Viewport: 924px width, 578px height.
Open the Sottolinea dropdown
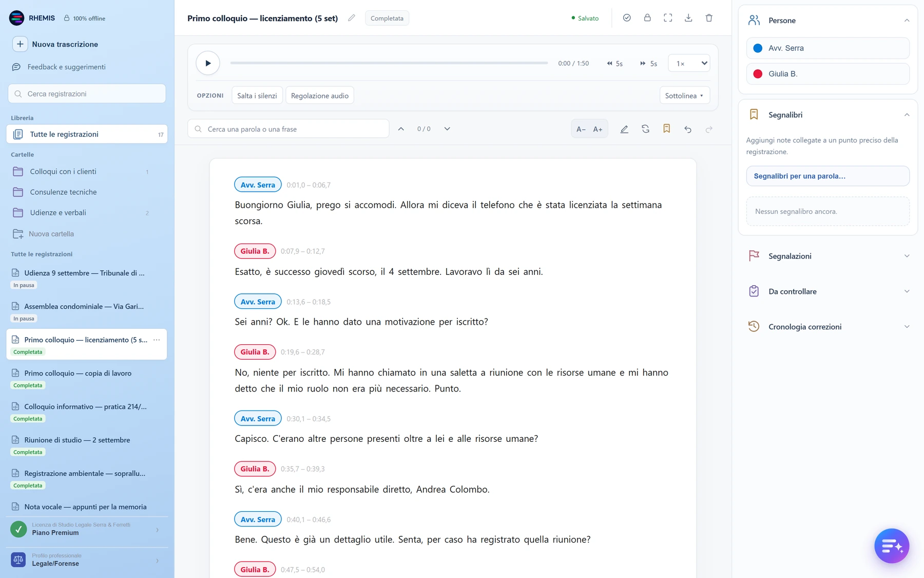pos(684,96)
